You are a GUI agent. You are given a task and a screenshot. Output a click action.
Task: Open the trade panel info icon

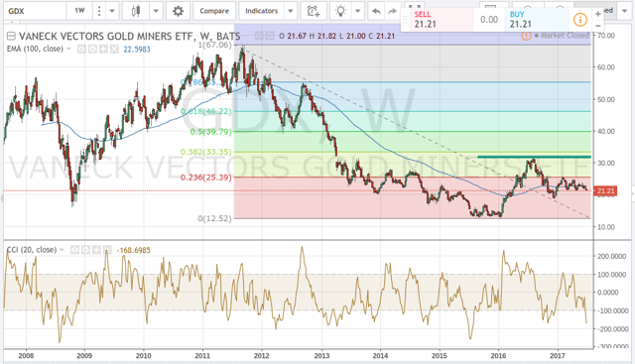pyautogui.click(x=579, y=20)
